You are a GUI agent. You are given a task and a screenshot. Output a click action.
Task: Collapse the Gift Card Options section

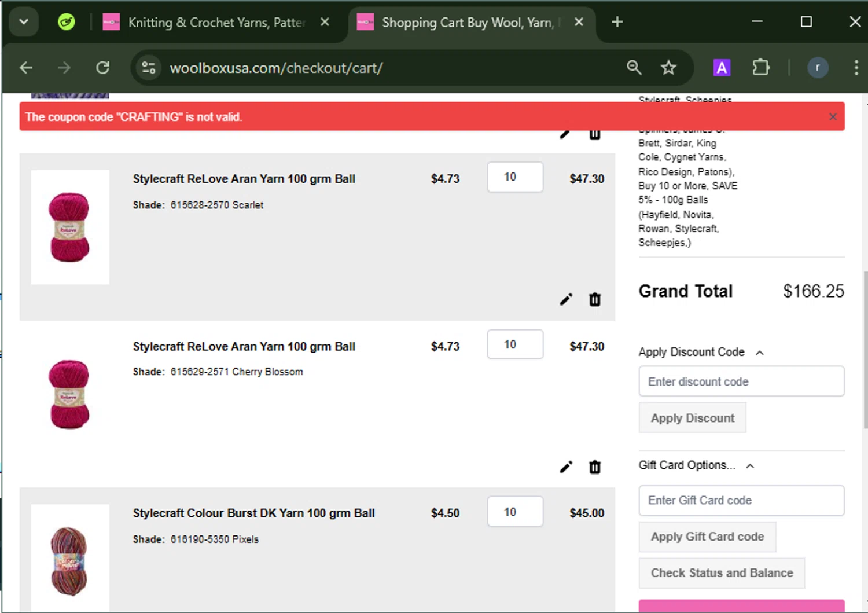[750, 466]
